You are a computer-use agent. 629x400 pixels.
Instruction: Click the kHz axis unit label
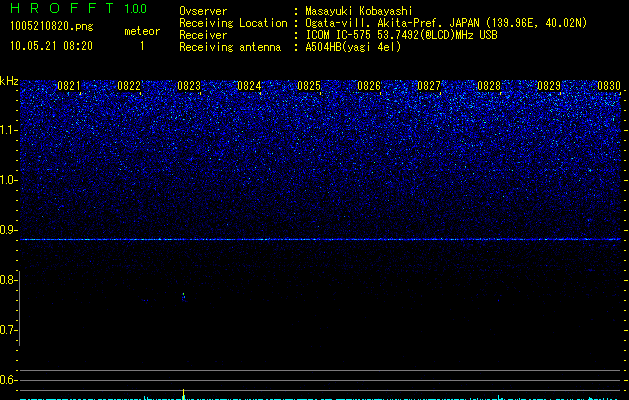(9, 81)
